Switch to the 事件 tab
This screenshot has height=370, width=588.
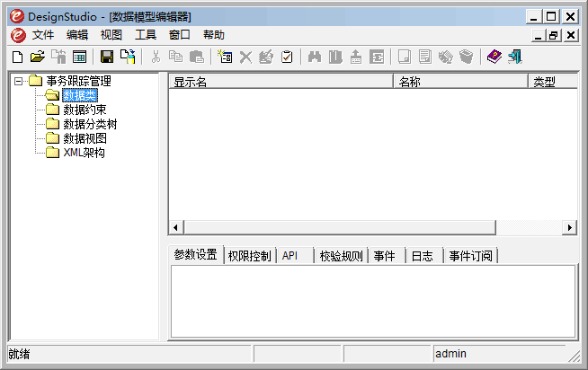387,256
